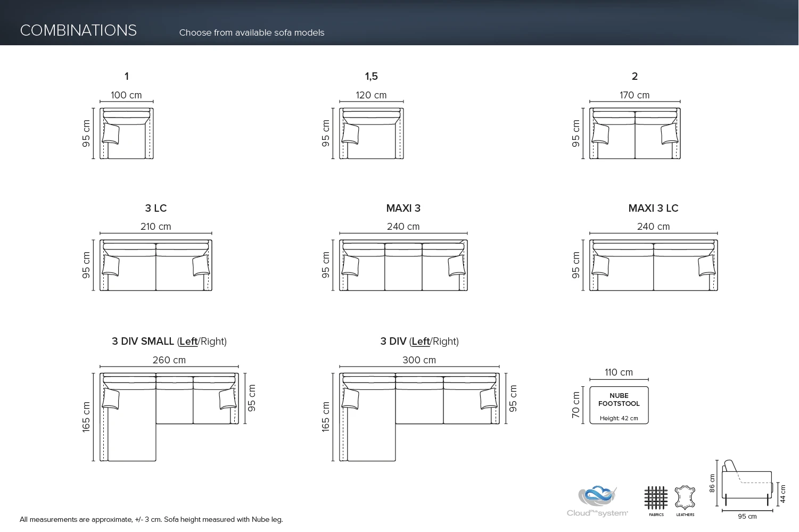Click the Fabrics grid icon
The height and width of the screenshot is (532, 799).
656,498
